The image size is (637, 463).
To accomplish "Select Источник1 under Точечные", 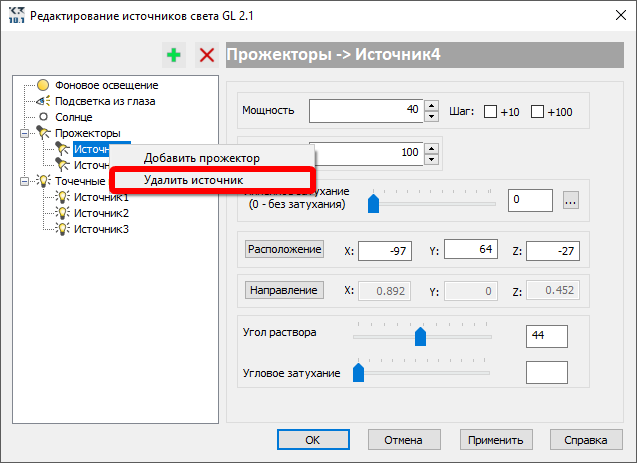I will [x=101, y=197].
